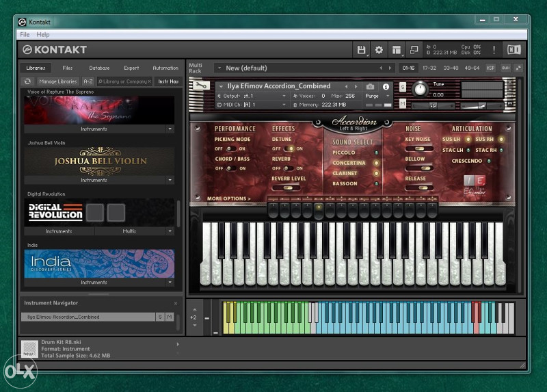Expand Joshua Bell Violin Instruments dropdown
The width and height of the screenshot is (547, 392).
click(x=170, y=180)
